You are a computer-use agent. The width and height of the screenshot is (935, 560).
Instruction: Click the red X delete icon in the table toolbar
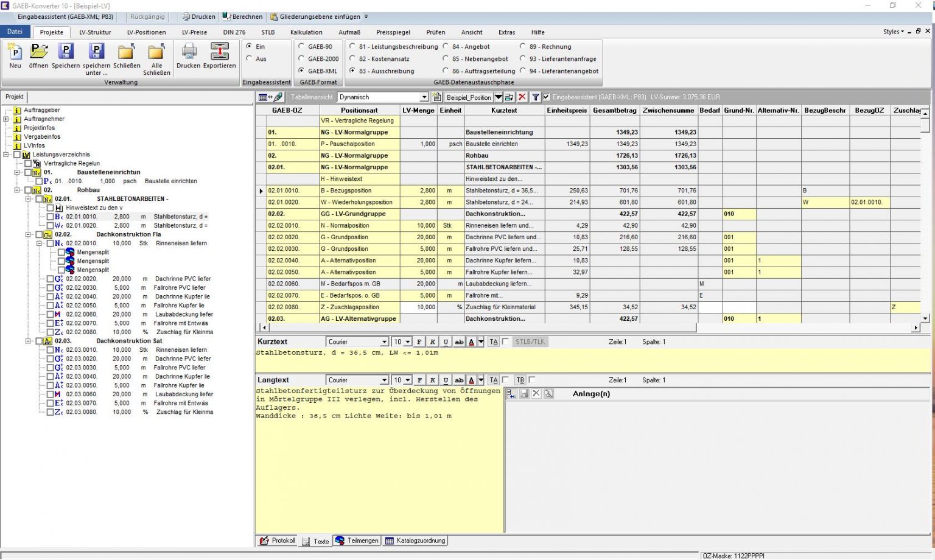(x=522, y=97)
